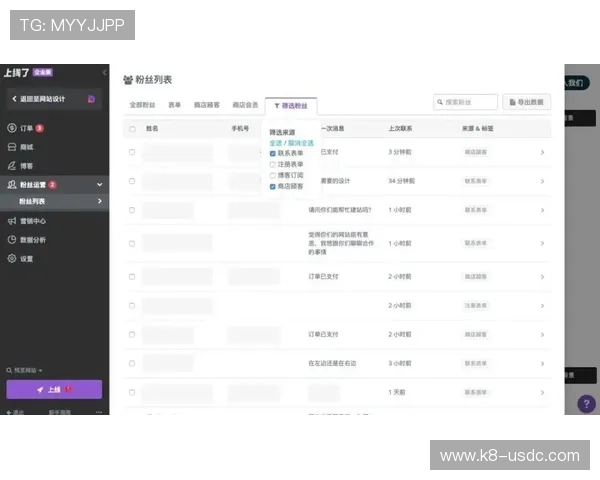Enable the 注册表单 filter checkbox

pyautogui.click(x=272, y=165)
